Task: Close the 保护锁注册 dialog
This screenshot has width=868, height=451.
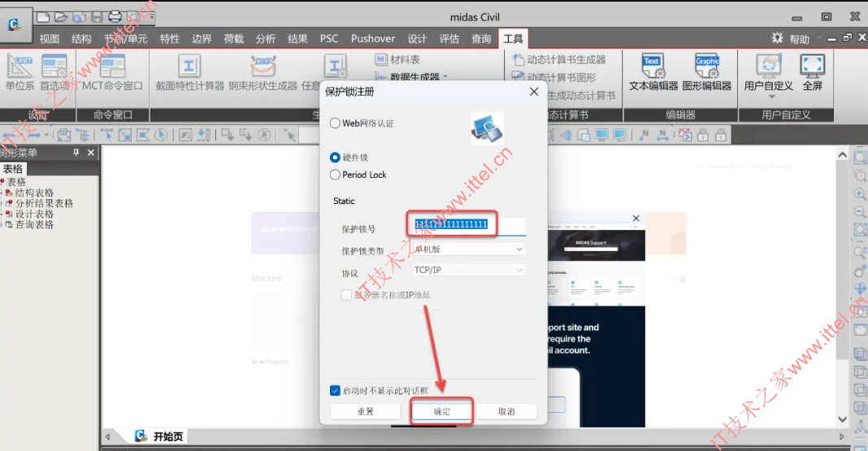Action: pyautogui.click(x=534, y=91)
